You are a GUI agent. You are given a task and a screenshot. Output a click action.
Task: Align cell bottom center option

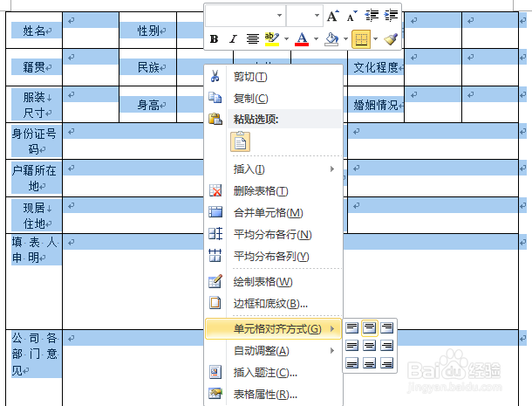pyautogui.click(x=370, y=363)
